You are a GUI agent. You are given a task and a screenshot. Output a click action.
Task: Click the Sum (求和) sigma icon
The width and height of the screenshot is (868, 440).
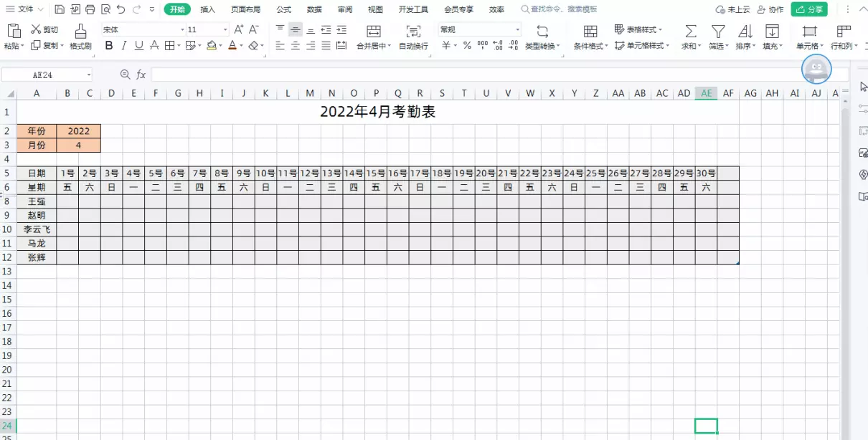(690, 32)
